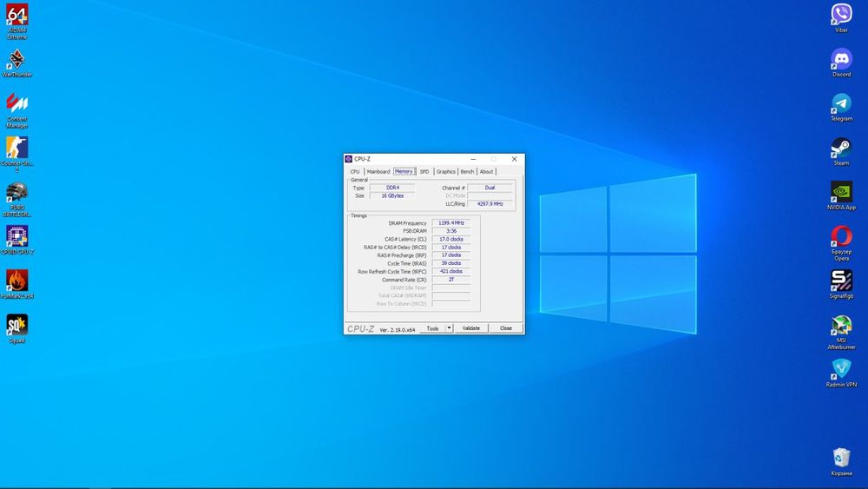The height and width of the screenshot is (489, 868).
Task: Click the Close button in CPU-Z footer
Action: pos(506,328)
